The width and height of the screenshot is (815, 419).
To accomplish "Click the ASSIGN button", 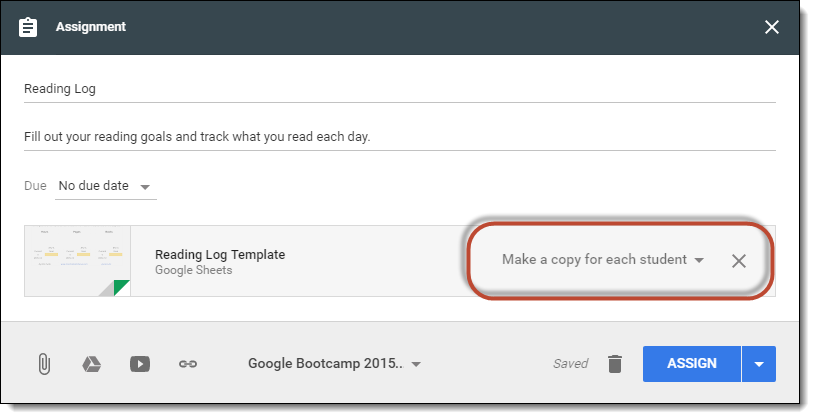I will 692,364.
